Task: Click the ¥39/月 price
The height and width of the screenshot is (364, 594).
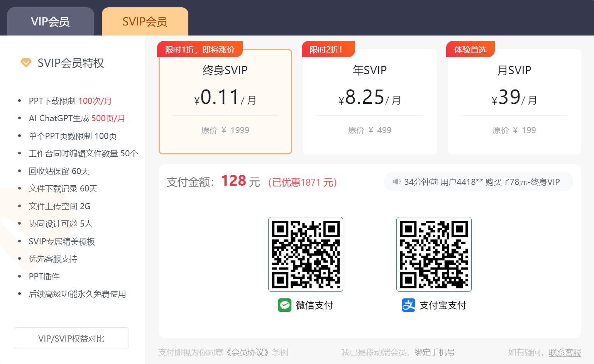Action: tap(514, 97)
